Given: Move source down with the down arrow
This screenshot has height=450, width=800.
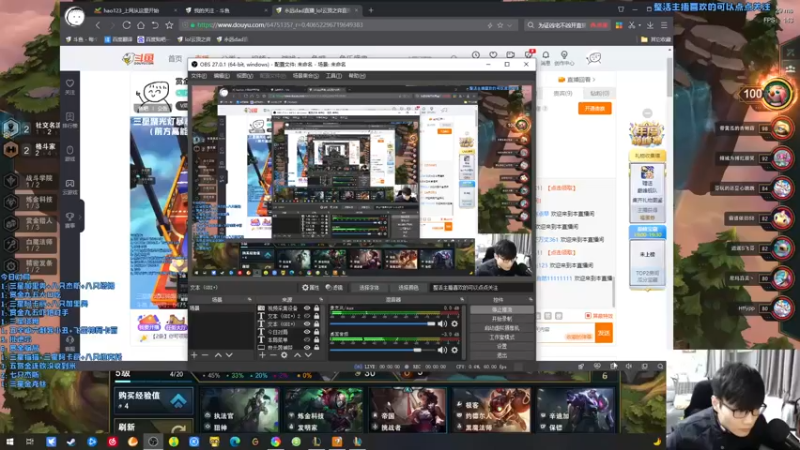Looking at the screenshot, I should pyautogui.click(x=308, y=355).
